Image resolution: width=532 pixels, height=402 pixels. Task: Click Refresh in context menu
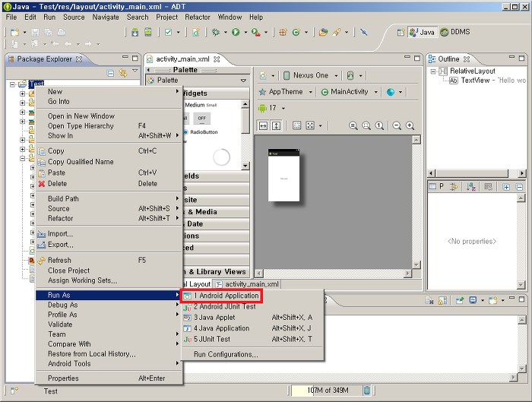pos(109,260)
